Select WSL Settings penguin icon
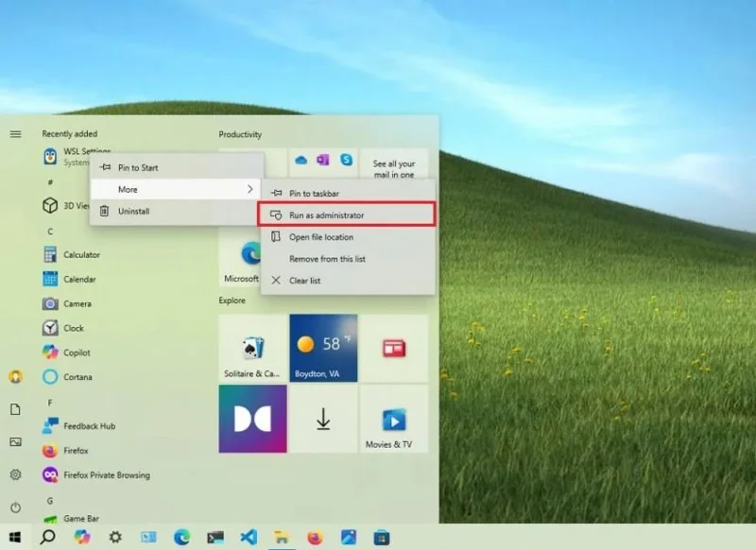Screen dimensions: 756x550 point(50,157)
